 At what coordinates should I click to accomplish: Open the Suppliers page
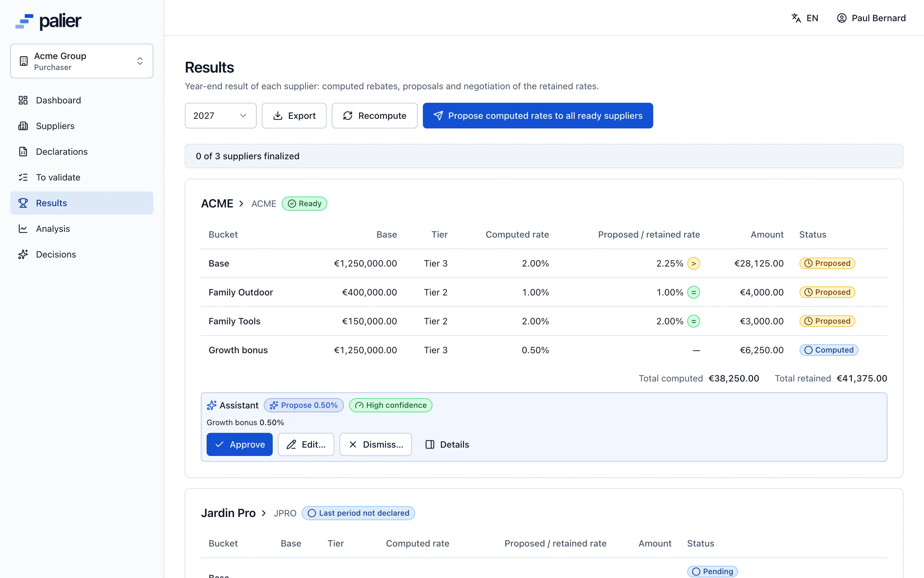coord(82,126)
